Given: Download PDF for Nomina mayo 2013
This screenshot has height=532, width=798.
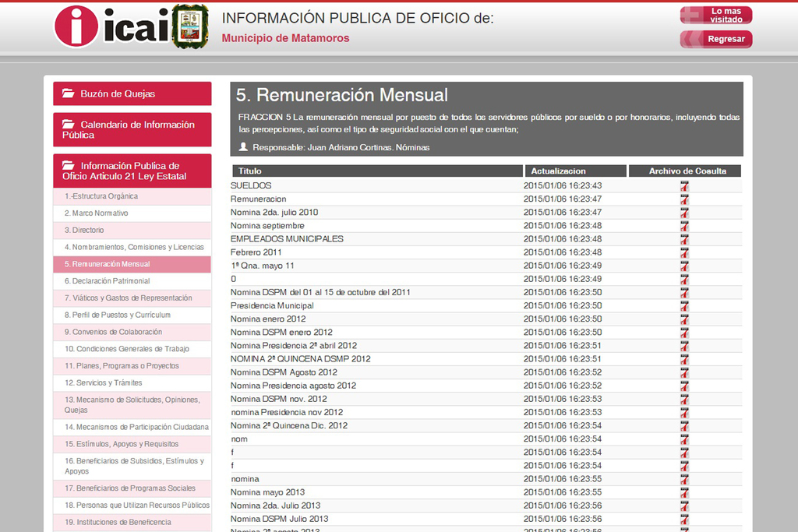Looking at the screenshot, I should (684, 492).
